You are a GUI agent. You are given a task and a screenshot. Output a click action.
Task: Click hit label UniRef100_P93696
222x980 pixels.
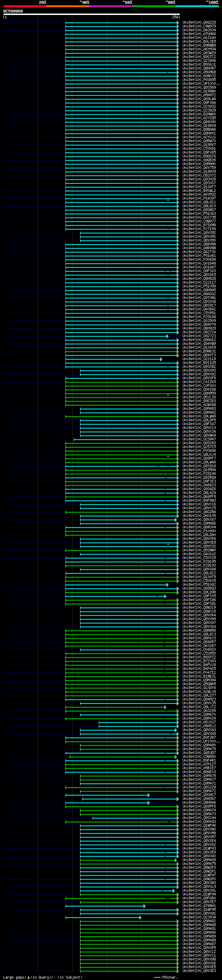tap(199, 451)
